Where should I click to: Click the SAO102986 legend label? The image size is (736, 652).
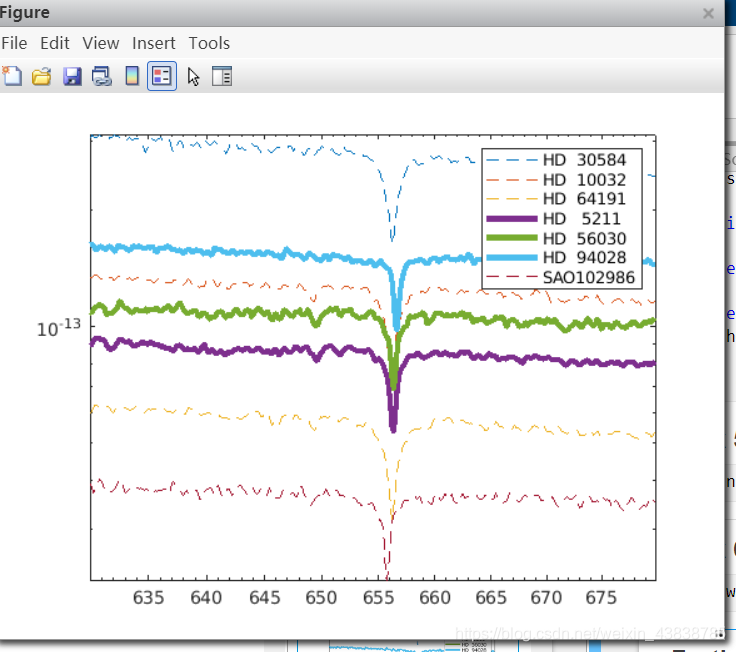point(589,277)
